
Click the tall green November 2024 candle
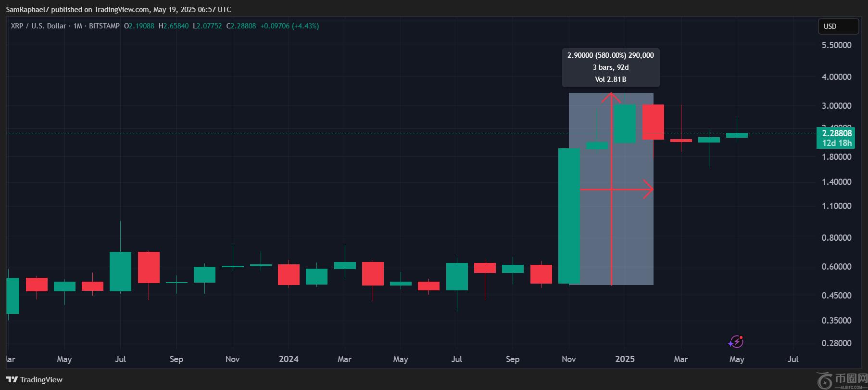(569, 216)
